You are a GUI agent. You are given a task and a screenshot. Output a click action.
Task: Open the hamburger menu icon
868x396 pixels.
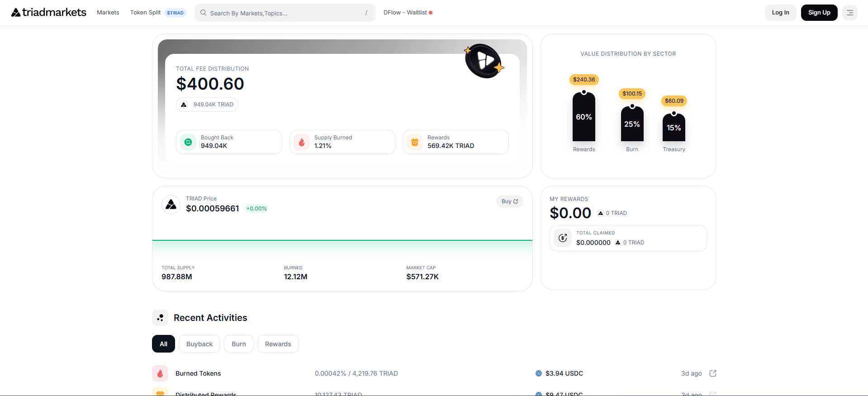(x=850, y=13)
